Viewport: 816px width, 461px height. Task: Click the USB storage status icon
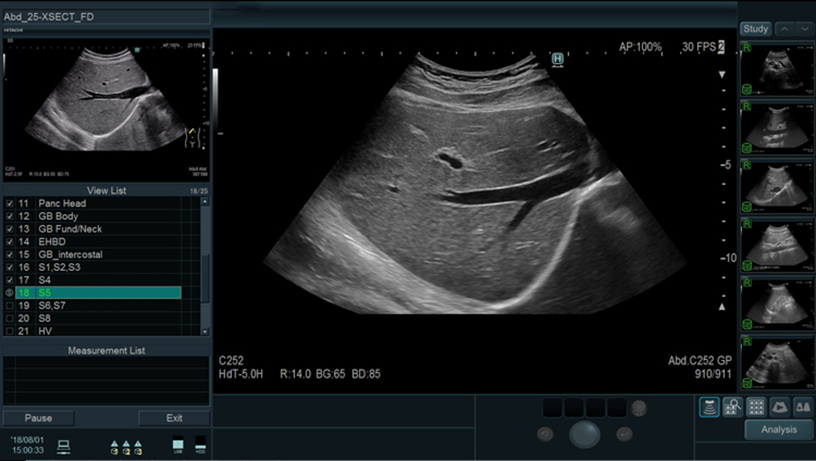[x=178, y=445]
